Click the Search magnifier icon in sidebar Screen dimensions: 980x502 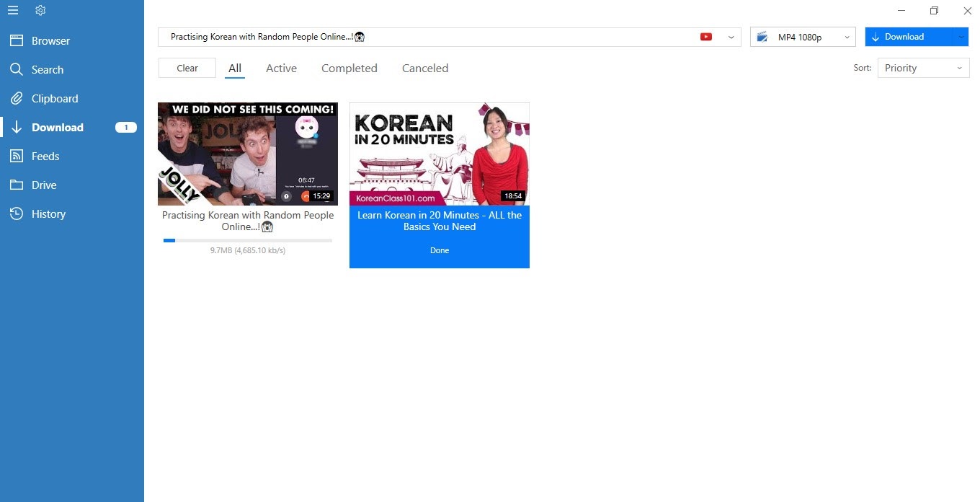17,70
